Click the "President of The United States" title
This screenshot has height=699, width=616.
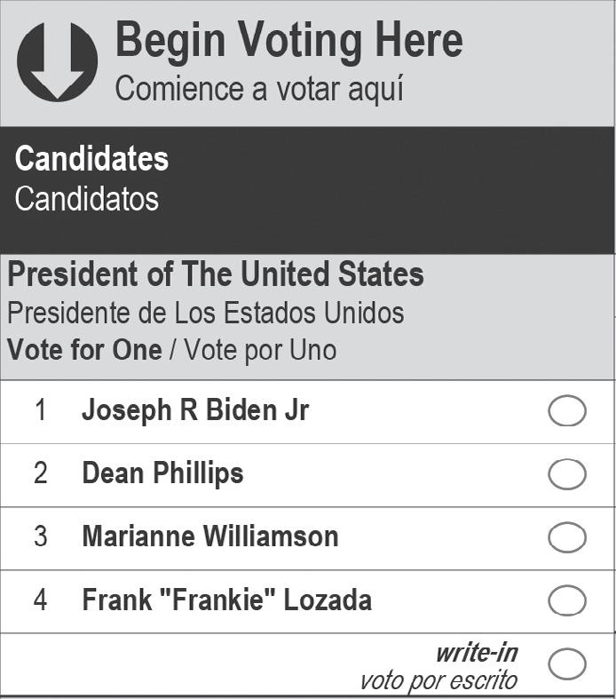pyautogui.click(x=216, y=274)
